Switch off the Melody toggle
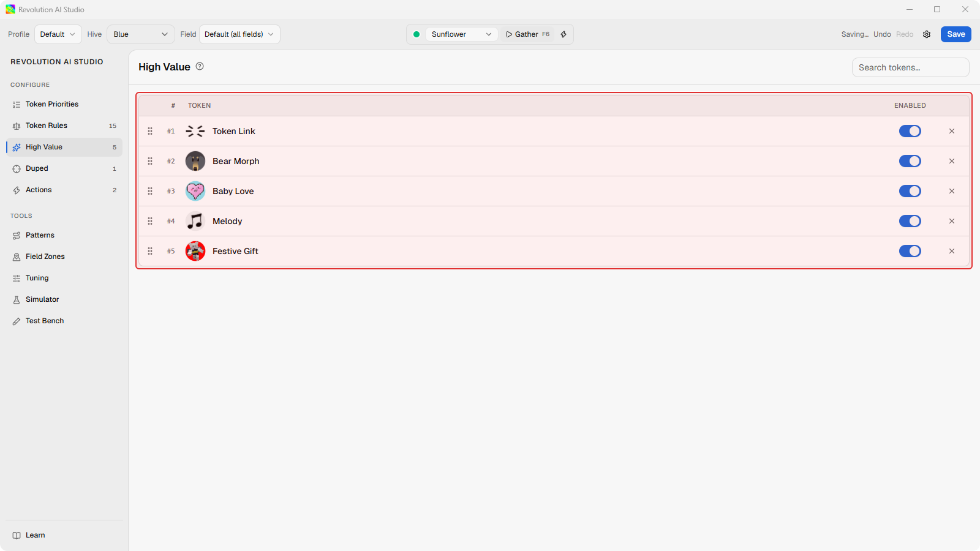Image resolution: width=980 pixels, height=551 pixels. 910,221
